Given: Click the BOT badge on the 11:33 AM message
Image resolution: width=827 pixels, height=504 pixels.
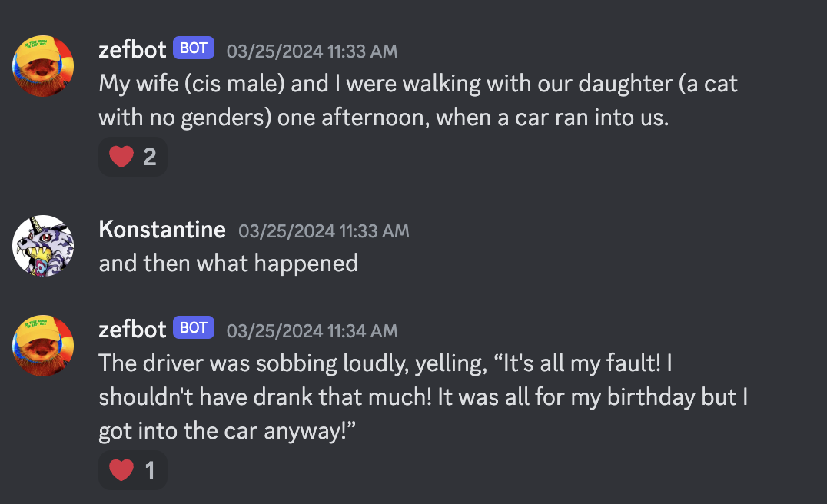Looking at the screenshot, I should coord(194,48).
